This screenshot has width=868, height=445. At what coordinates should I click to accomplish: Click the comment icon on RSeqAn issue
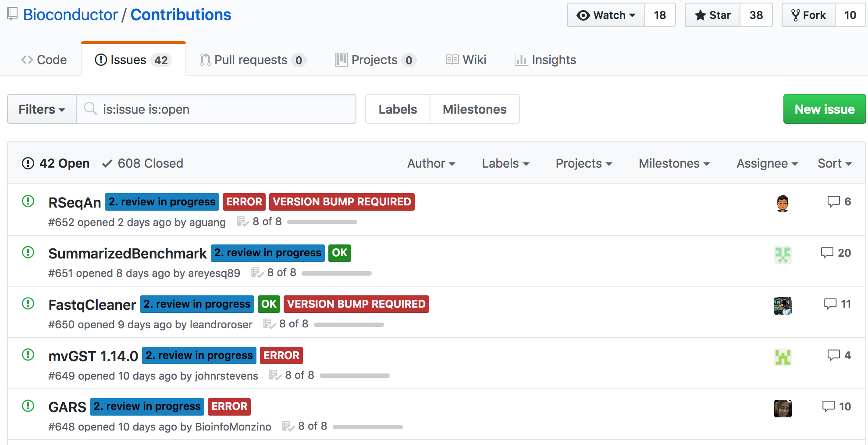click(x=833, y=201)
